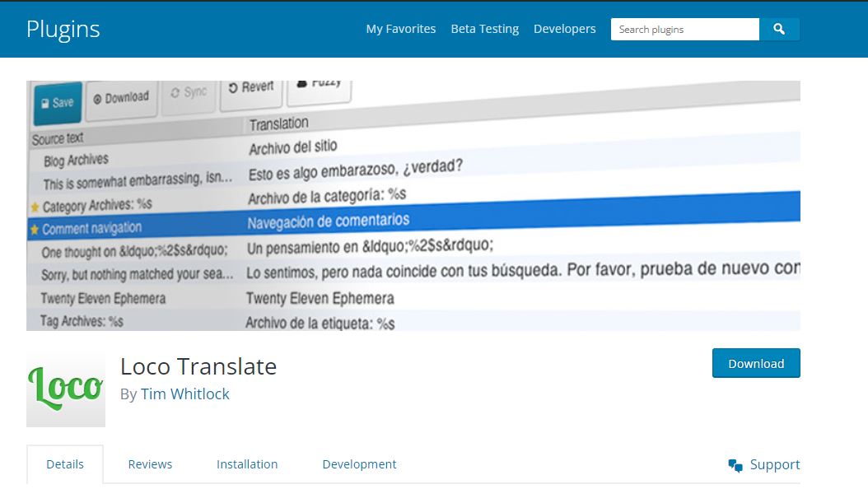Open author Tim Whitlock's profile
The width and height of the screenshot is (868, 503).
pos(185,394)
